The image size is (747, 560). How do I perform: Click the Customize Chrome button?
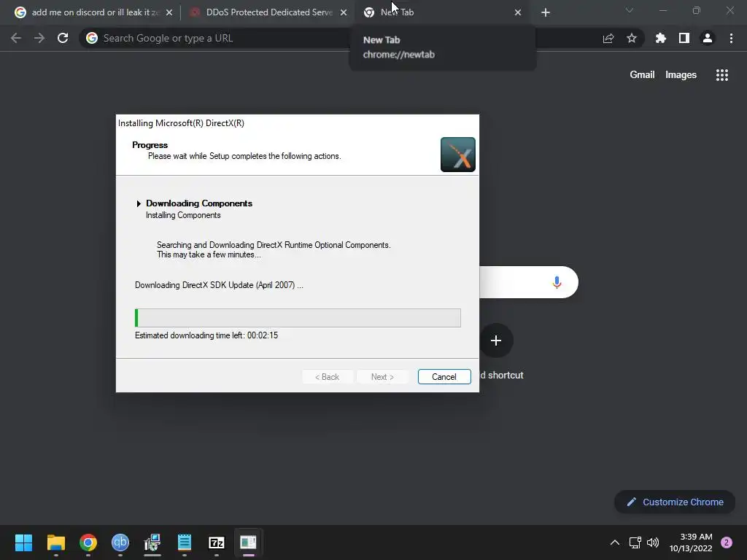(x=675, y=502)
